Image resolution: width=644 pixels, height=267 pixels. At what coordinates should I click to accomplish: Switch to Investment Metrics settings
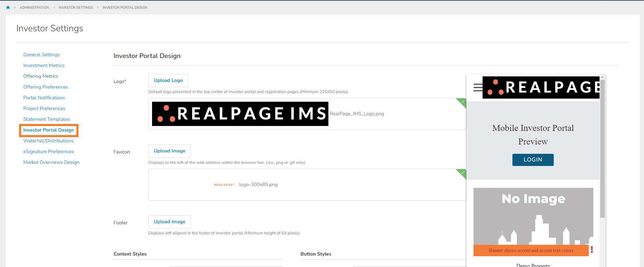coord(44,65)
